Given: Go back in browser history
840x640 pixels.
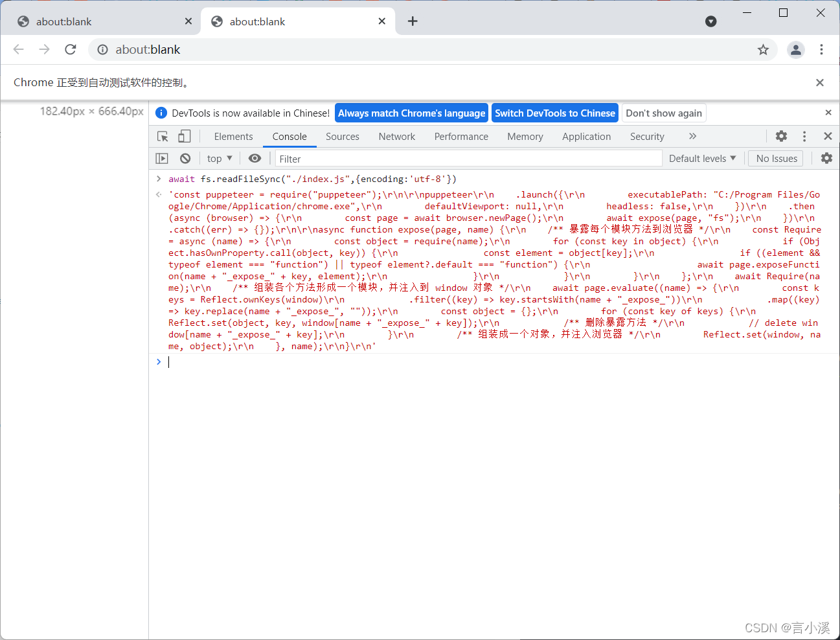Looking at the screenshot, I should coord(18,49).
